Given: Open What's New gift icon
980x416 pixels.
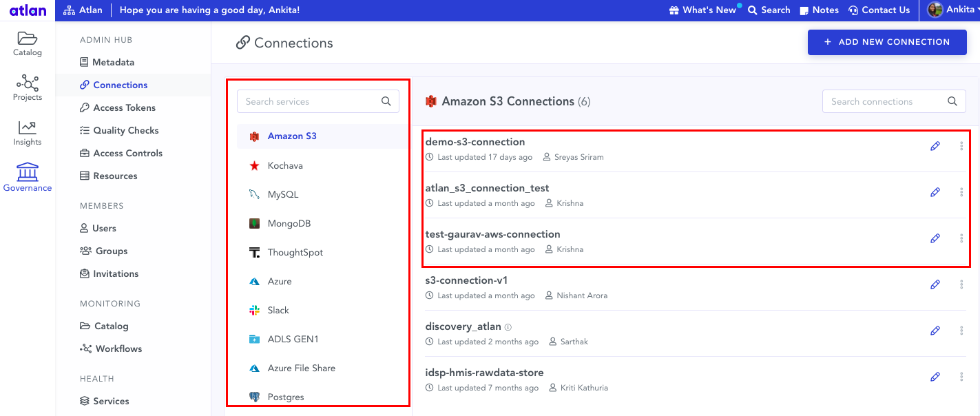Looking at the screenshot, I should tap(674, 10).
